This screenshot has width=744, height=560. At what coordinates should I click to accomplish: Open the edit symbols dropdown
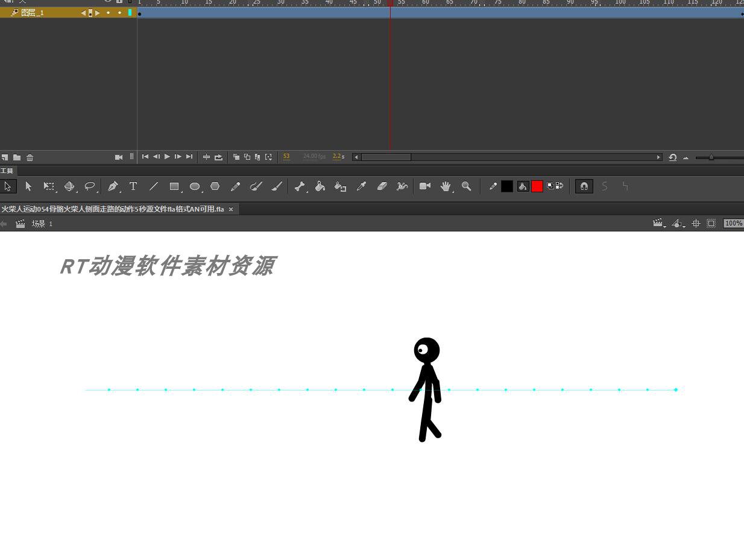pos(678,224)
